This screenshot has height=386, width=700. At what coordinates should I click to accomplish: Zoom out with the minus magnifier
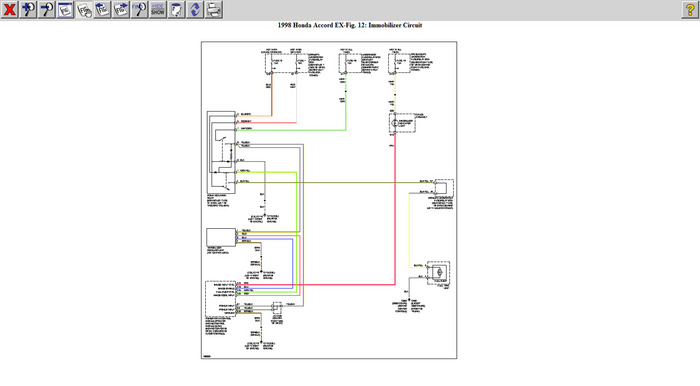coord(46,9)
